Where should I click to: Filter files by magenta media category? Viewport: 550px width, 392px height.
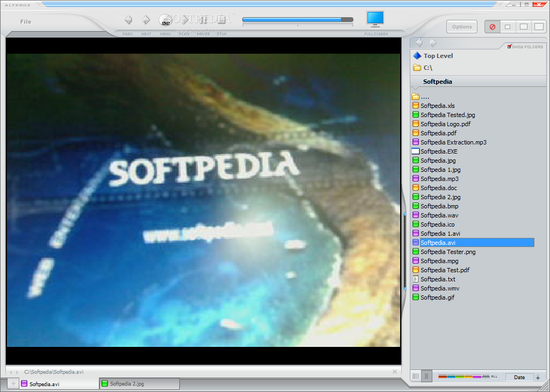[x=477, y=376]
